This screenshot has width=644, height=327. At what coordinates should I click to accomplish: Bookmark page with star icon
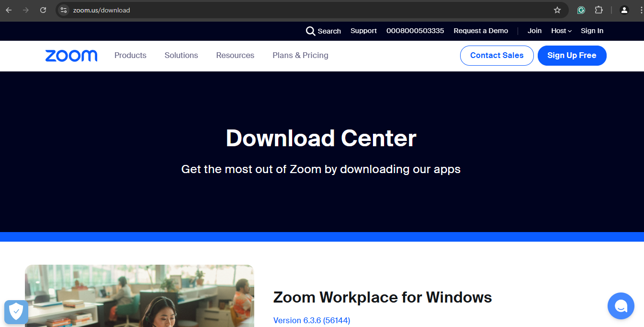click(x=557, y=10)
